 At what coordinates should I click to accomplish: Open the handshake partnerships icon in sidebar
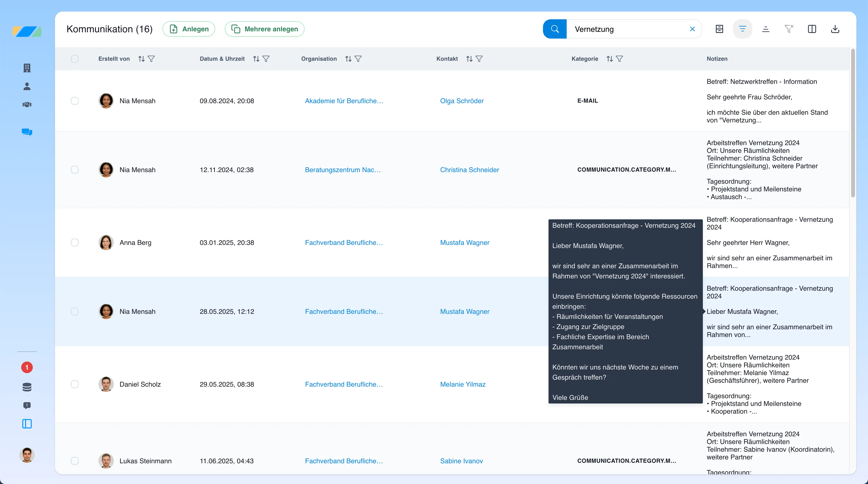[x=27, y=104]
